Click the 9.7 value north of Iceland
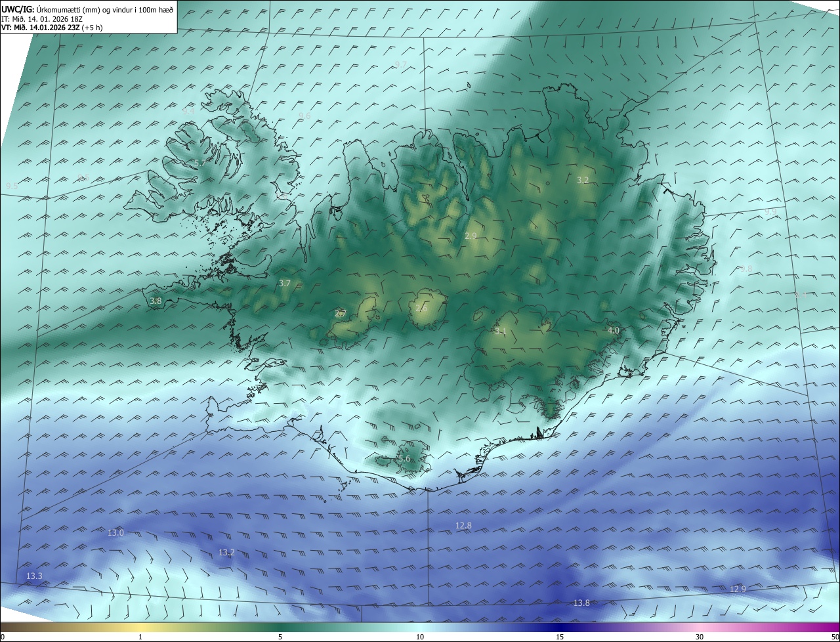840x642 pixels. (400, 64)
